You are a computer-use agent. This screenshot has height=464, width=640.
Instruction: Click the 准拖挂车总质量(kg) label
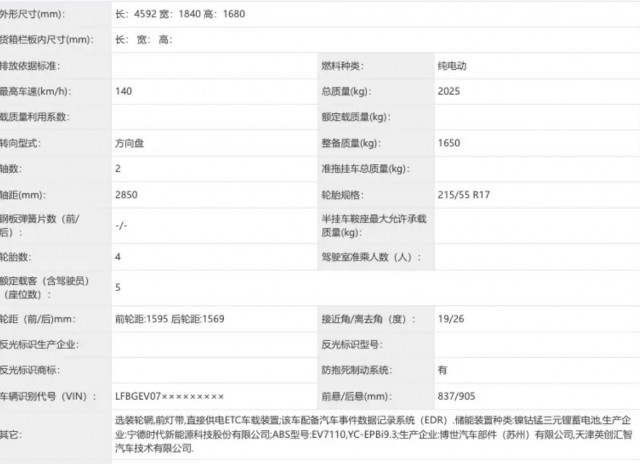(365, 169)
